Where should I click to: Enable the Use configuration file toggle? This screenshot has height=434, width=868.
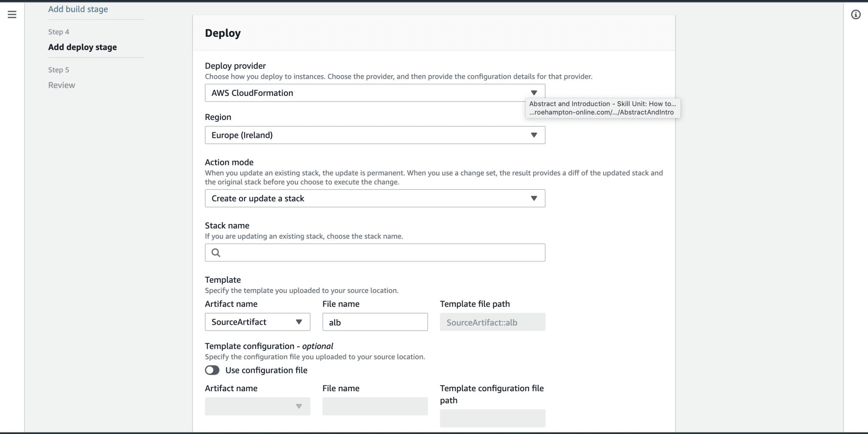[x=212, y=370]
